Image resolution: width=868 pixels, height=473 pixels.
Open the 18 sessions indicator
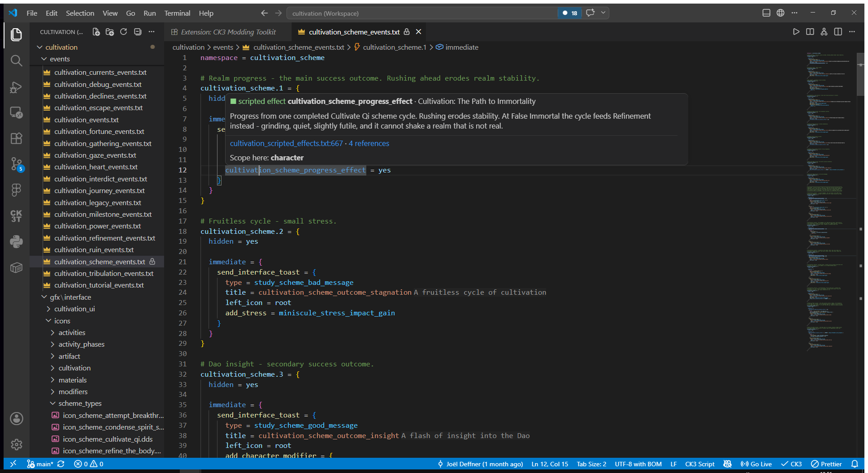[x=570, y=13]
